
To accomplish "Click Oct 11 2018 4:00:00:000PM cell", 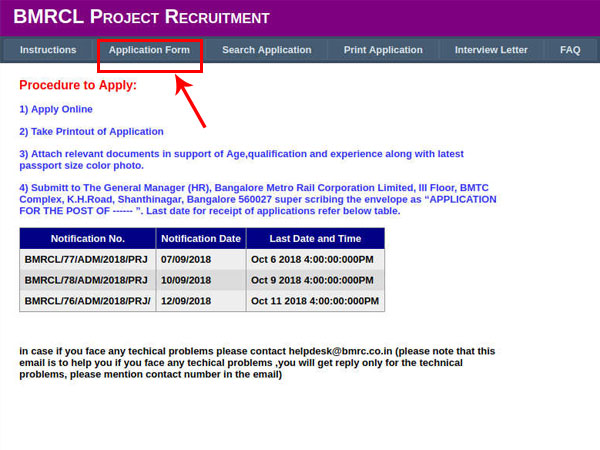I will point(315,301).
